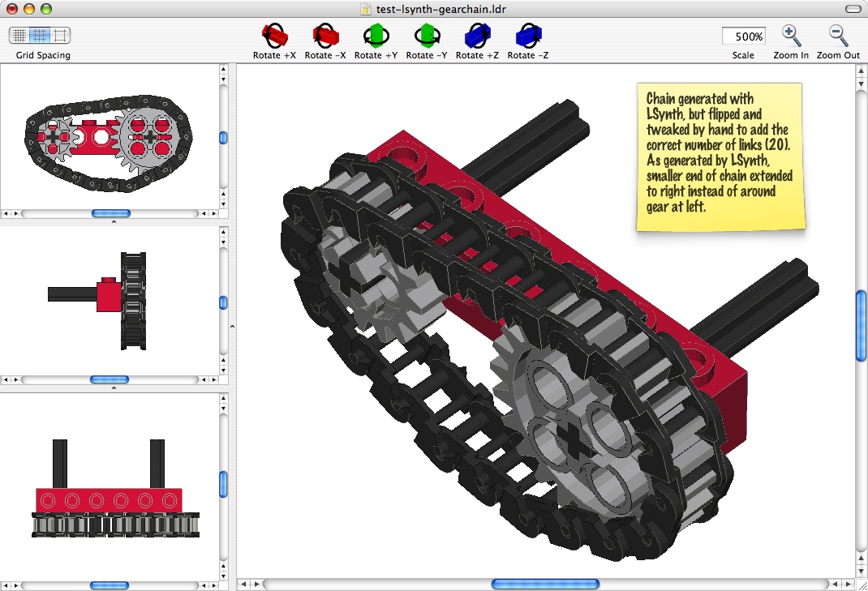Zoom In with the magnifier icon

pos(791,36)
